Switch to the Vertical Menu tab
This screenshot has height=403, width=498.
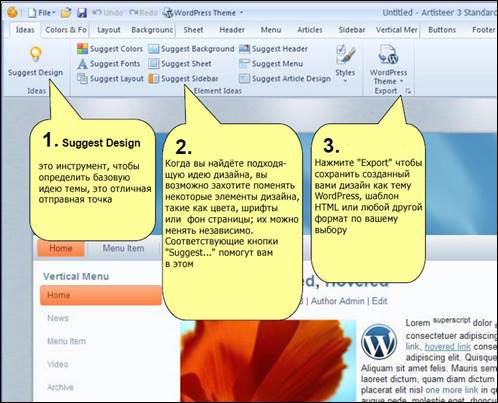click(396, 30)
